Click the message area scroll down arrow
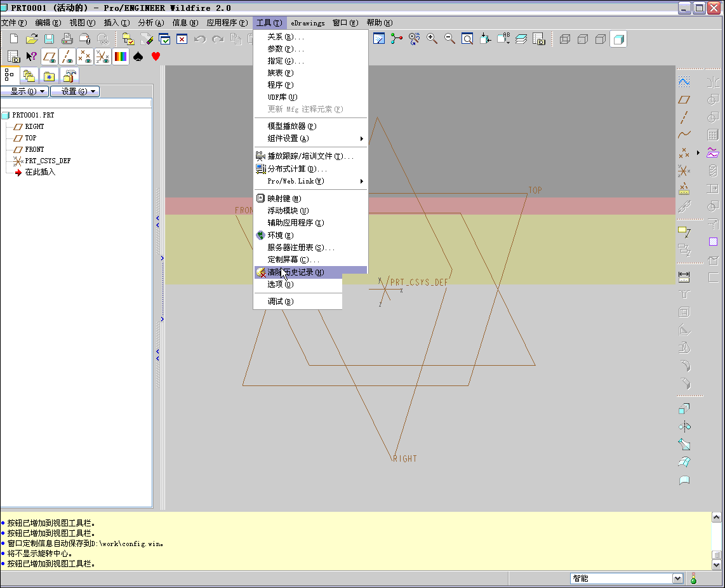 click(716, 565)
